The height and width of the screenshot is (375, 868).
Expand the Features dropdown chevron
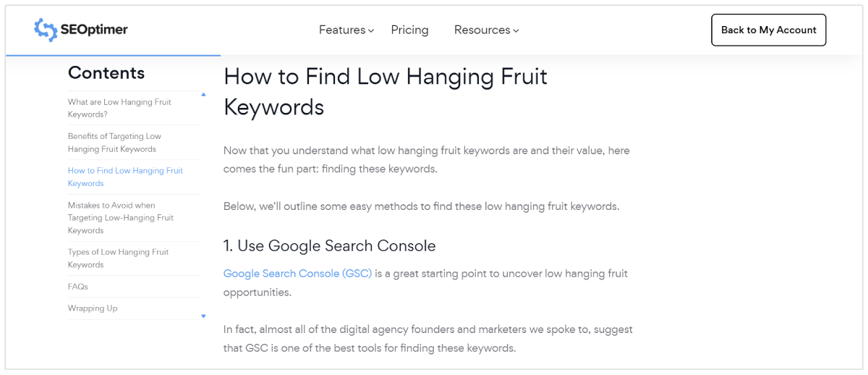371,30
